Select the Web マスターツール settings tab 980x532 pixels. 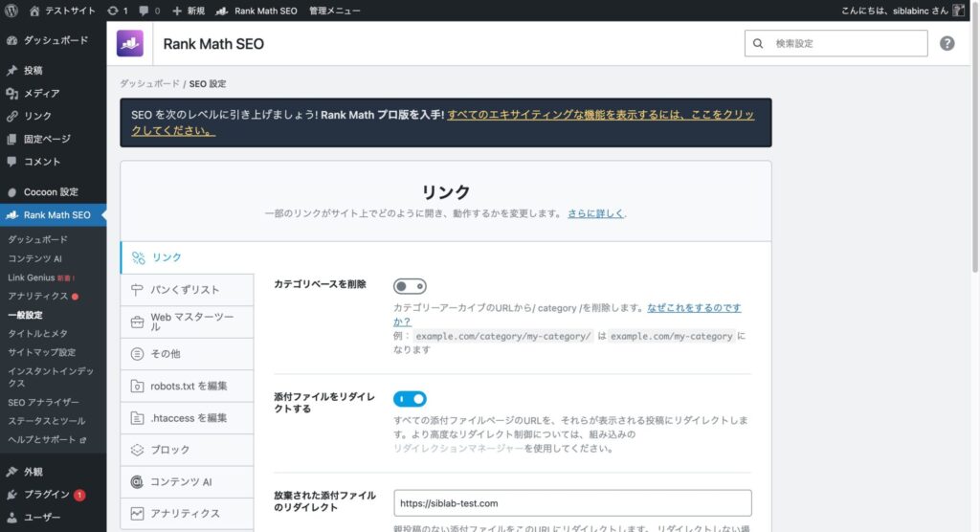187,321
